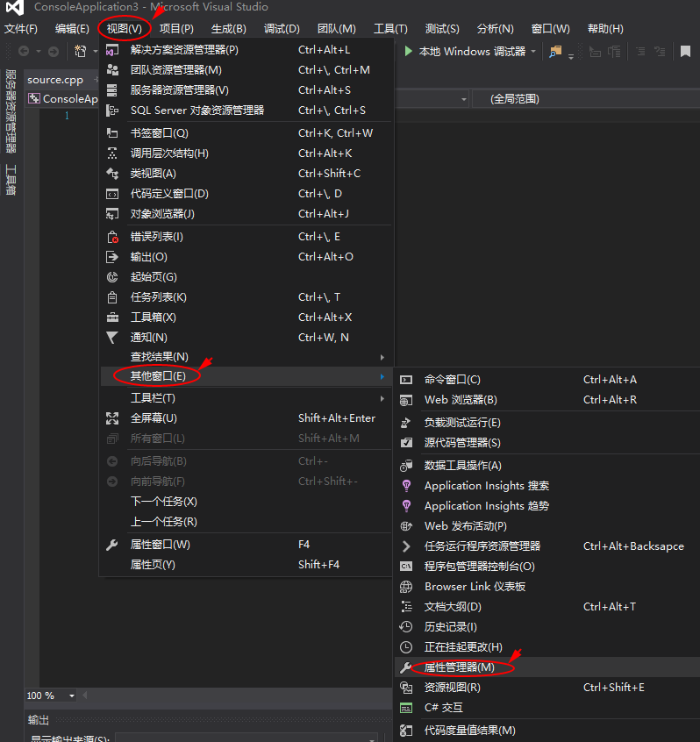Click the Team Explorer (团队资源管理器) icon
This screenshot has height=742, width=700.
[x=112, y=70]
